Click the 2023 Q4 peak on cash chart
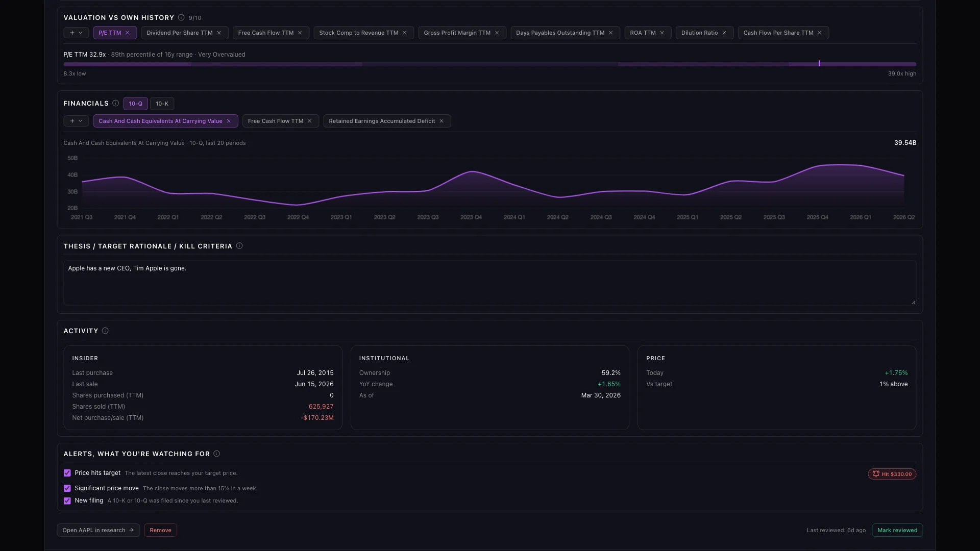This screenshot has height=551, width=980. (472, 172)
